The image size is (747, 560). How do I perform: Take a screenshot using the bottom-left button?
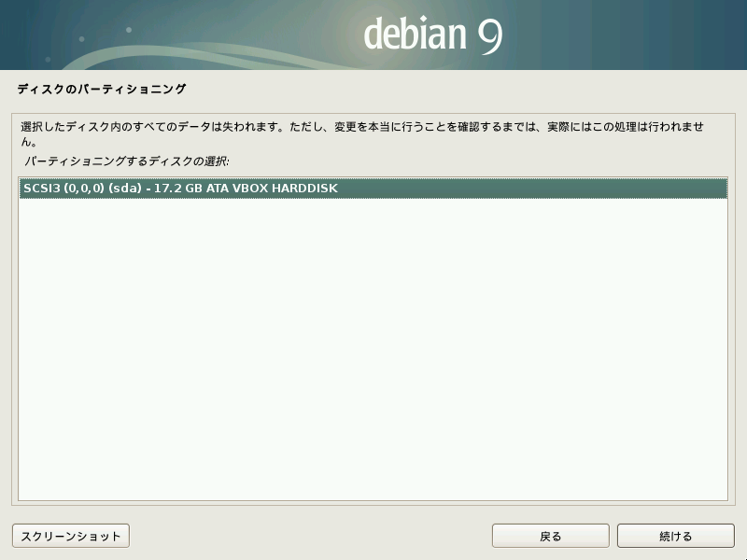(x=69, y=536)
